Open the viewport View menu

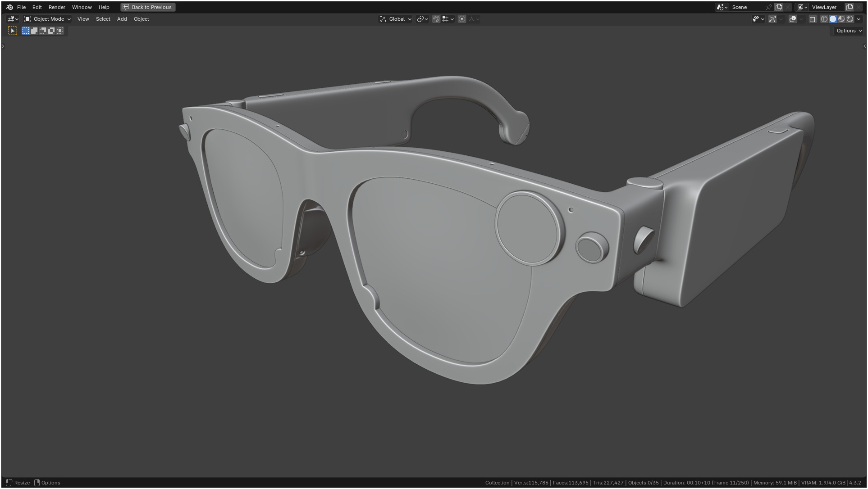[x=83, y=19]
